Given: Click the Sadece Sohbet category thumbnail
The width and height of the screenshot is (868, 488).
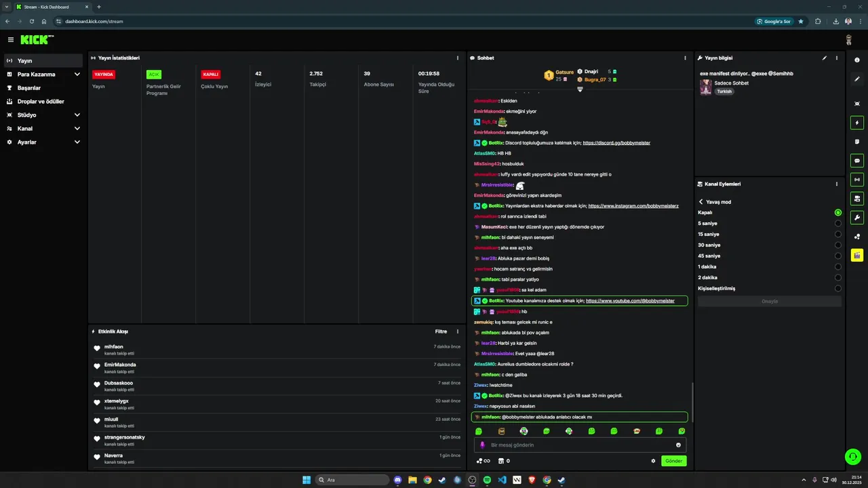Looking at the screenshot, I should 706,87.
